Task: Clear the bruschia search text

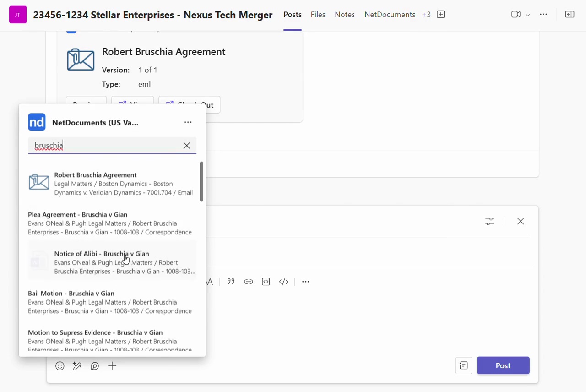Action: pyautogui.click(x=187, y=146)
